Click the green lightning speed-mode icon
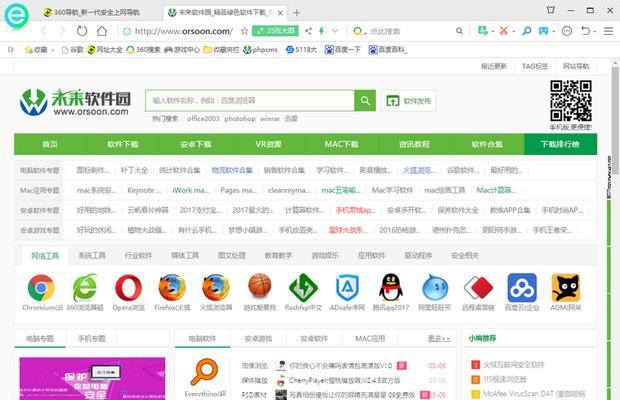Viewport: 620px width, 400px height. click(x=321, y=31)
